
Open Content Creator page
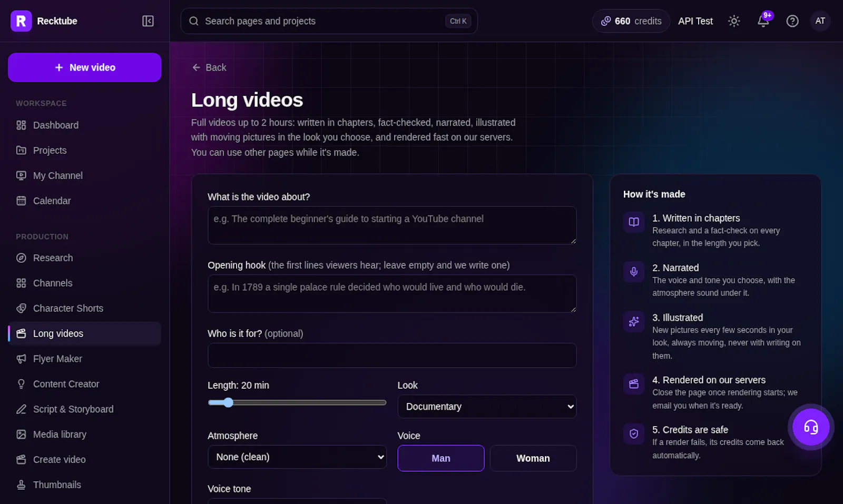[x=84, y=384]
